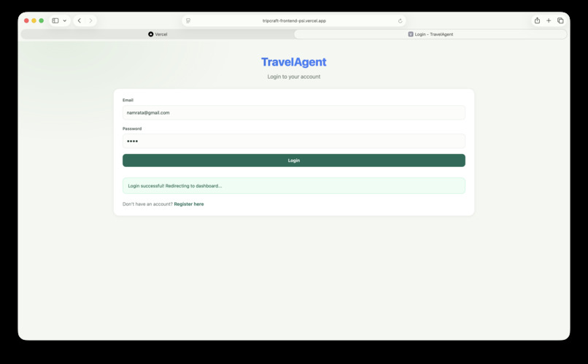Focus the Email input field
The width and height of the screenshot is (588, 364).
point(293,112)
